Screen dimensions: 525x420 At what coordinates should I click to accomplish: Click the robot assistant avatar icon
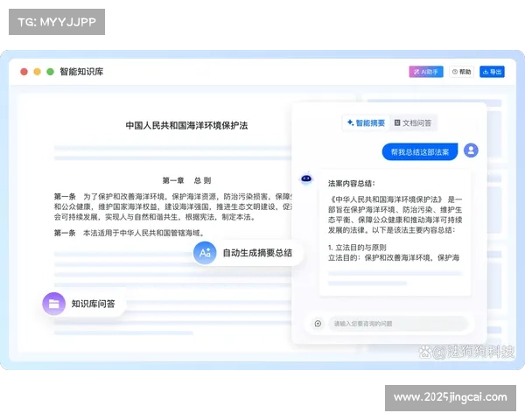pyautogui.click(x=306, y=178)
